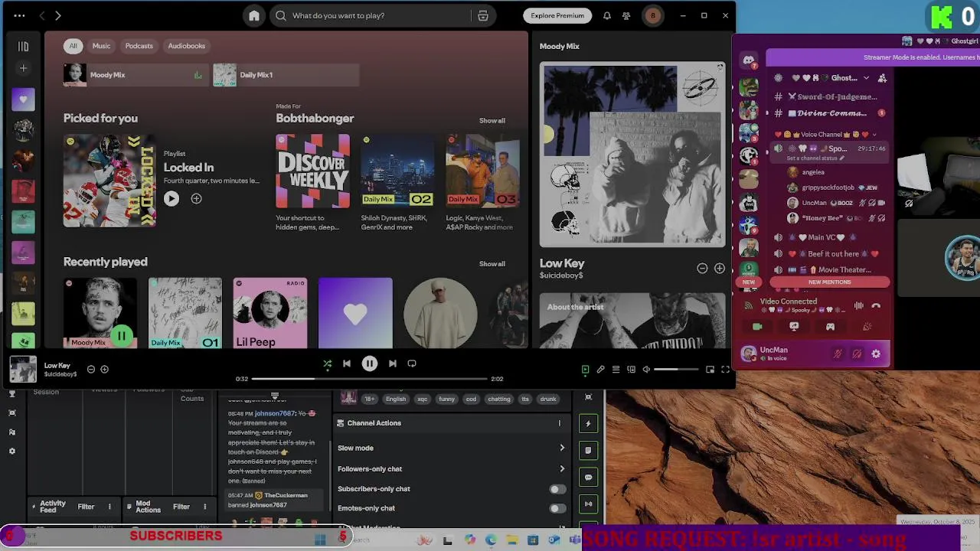Select the Podcasts filter chip
Screen dimensions: 980x551
point(139,46)
